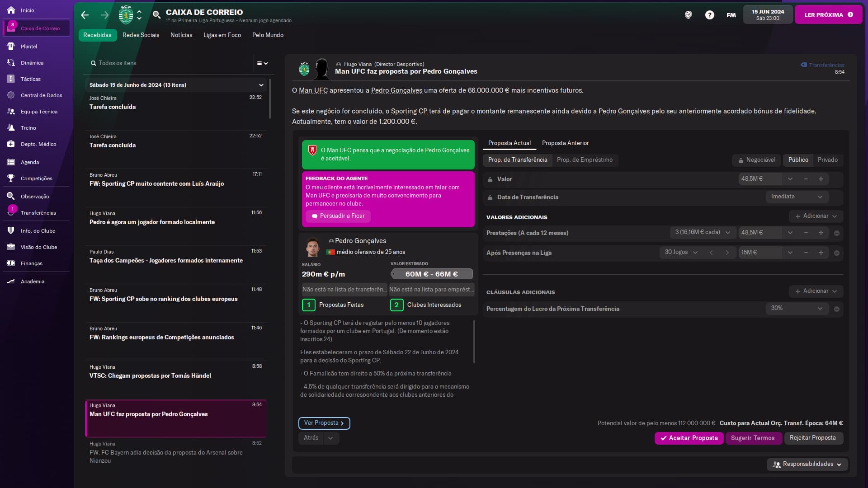Remove Percentagem do Lucro clause row
This screenshot has width=868, height=488.
click(x=837, y=309)
